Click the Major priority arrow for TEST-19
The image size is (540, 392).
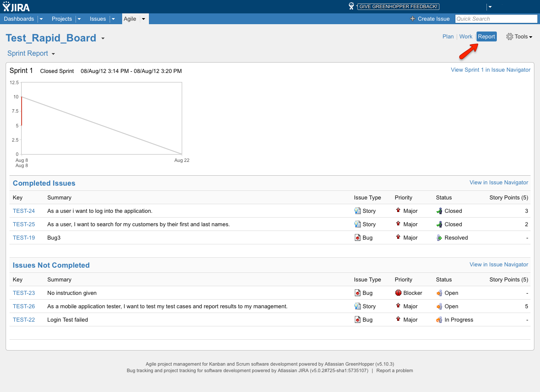click(x=398, y=237)
